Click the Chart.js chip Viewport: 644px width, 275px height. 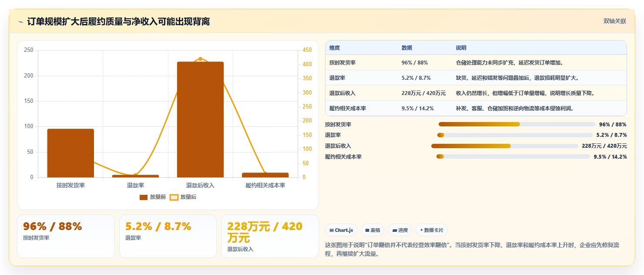click(x=341, y=230)
